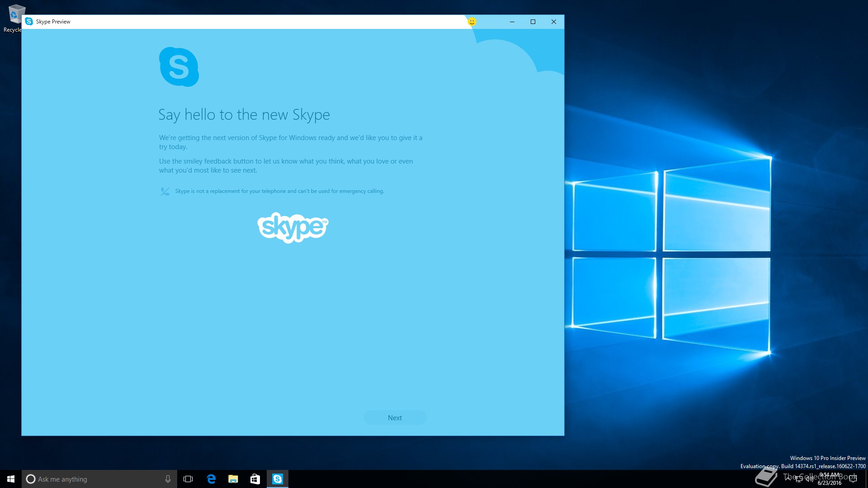Minimize the Skype Preview window
Image resolution: width=868 pixels, height=488 pixels.
point(512,22)
